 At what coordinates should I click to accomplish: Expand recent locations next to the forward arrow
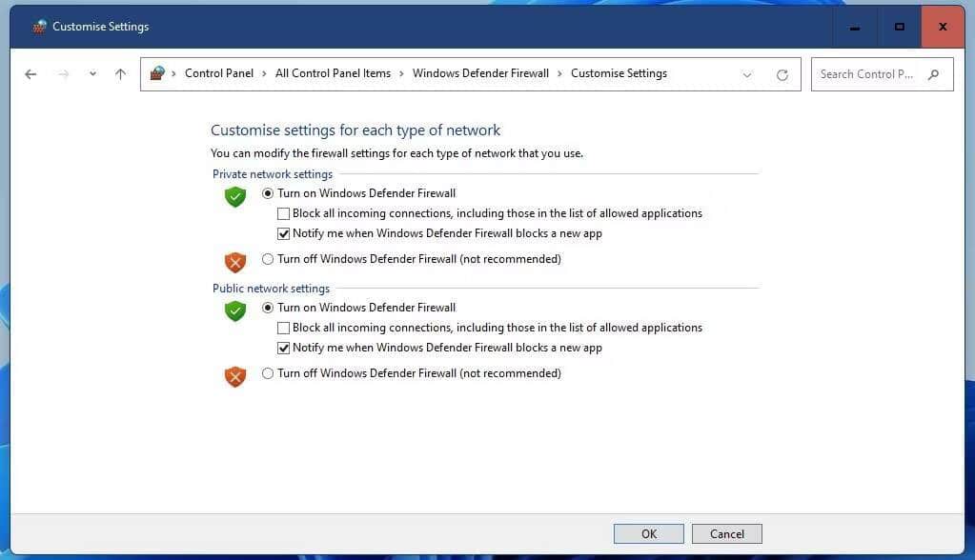[x=92, y=73]
